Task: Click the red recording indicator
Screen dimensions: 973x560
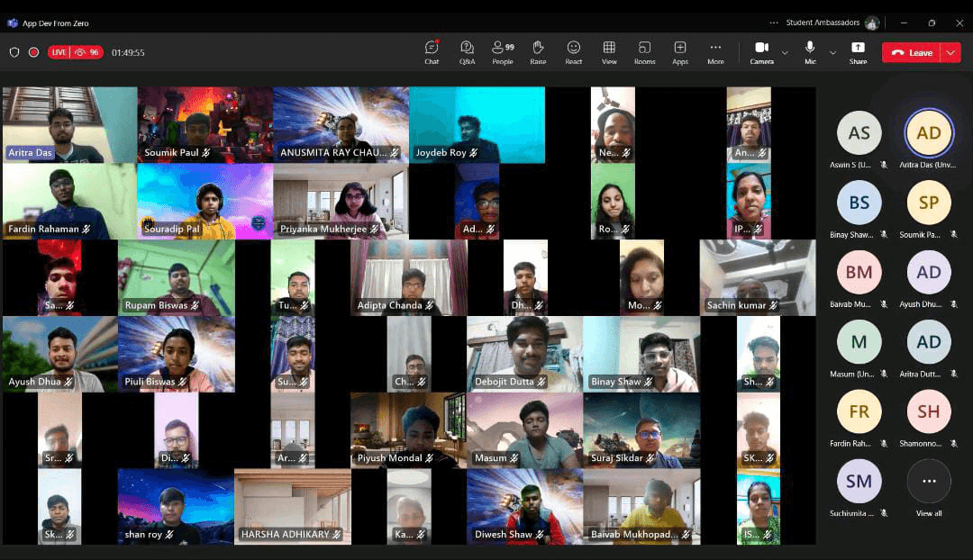Action: 34,52
